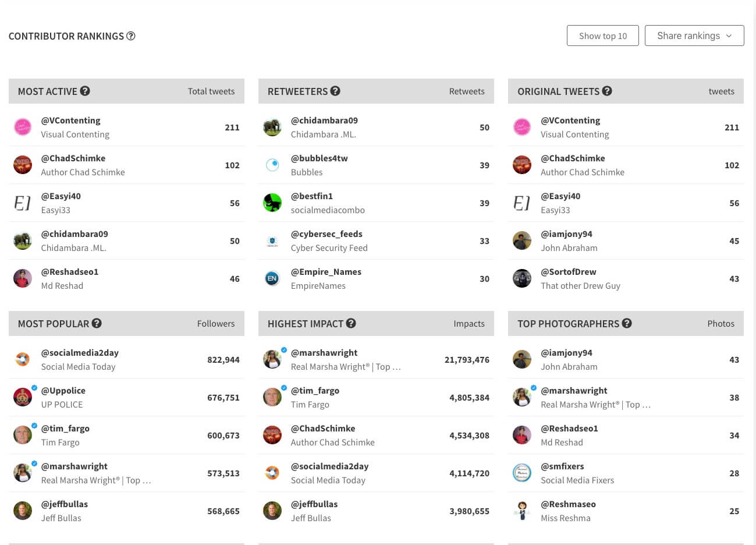Click the @Uppolice avatar image
This screenshot has width=756, height=545.
coord(23,398)
